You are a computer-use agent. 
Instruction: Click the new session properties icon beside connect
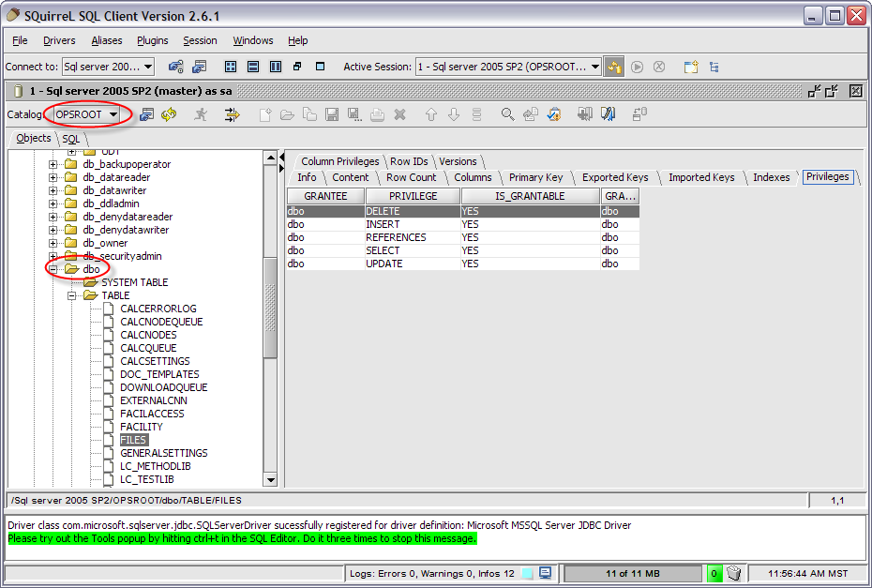[199, 67]
